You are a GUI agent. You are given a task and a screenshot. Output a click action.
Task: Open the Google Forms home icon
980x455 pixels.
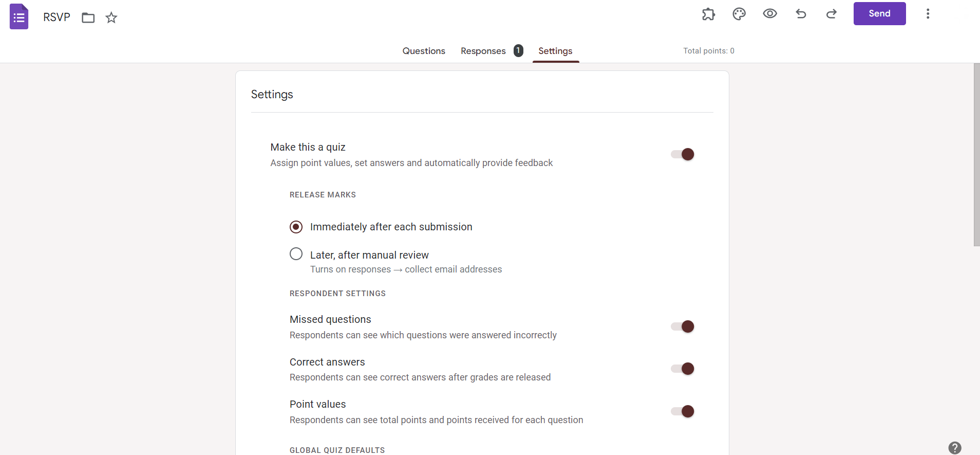coord(19,17)
